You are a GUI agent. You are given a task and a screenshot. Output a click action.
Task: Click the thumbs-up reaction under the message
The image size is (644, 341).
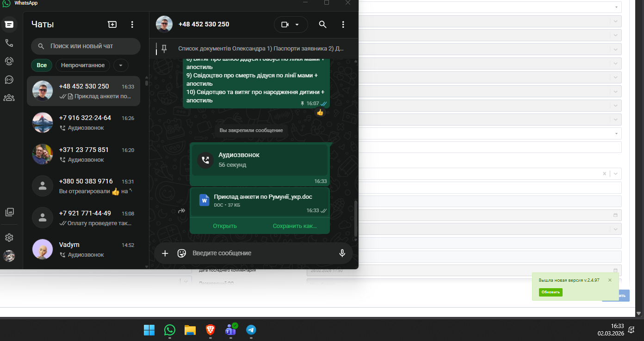pyautogui.click(x=320, y=113)
